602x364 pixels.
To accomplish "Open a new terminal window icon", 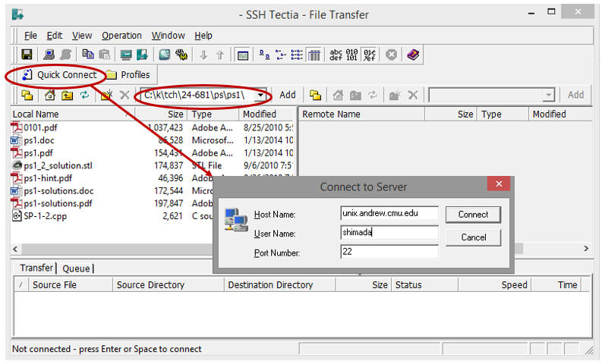I will [126, 55].
